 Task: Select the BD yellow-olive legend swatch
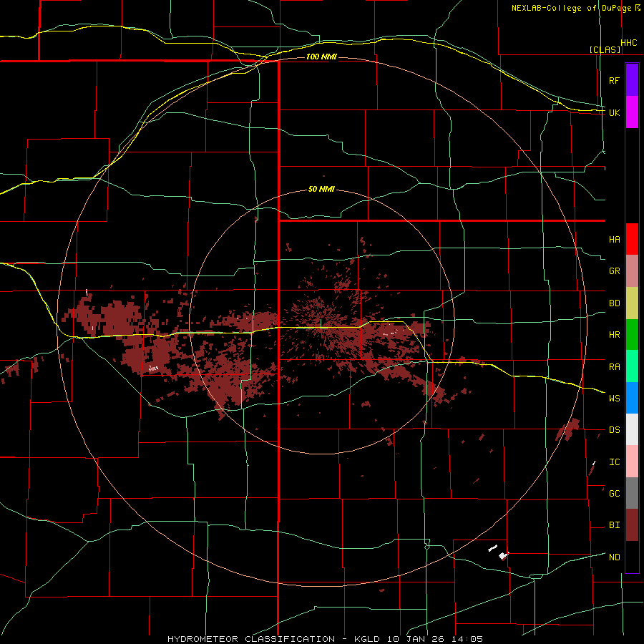point(632,303)
